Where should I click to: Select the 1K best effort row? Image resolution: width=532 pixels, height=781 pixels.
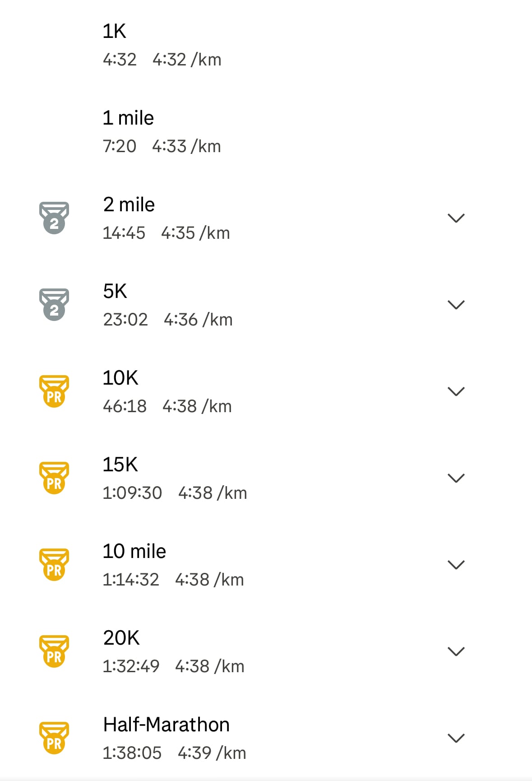(266, 45)
